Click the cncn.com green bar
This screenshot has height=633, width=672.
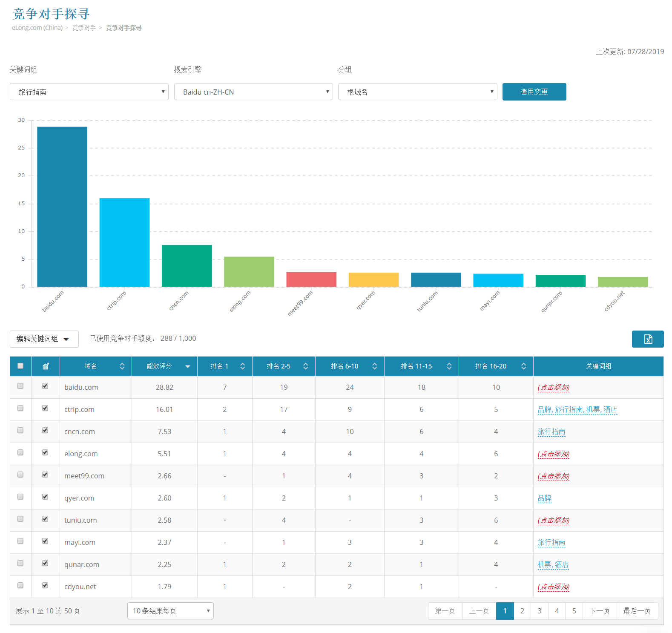(x=187, y=266)
